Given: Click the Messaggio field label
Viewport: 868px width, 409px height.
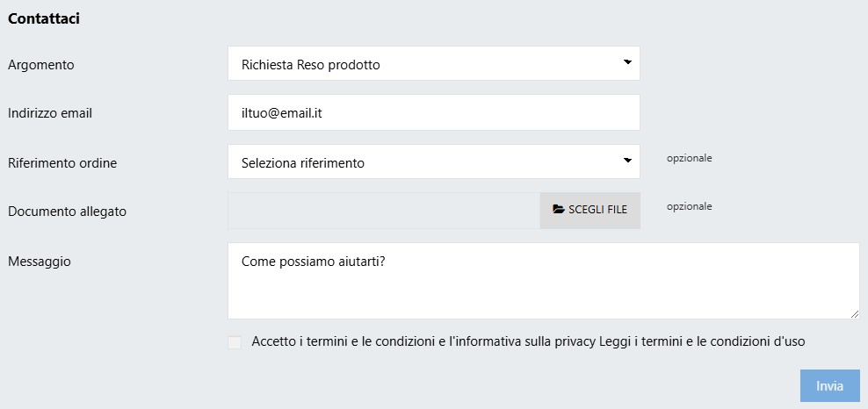Looking at the screenshot, I should click(40, 262).
